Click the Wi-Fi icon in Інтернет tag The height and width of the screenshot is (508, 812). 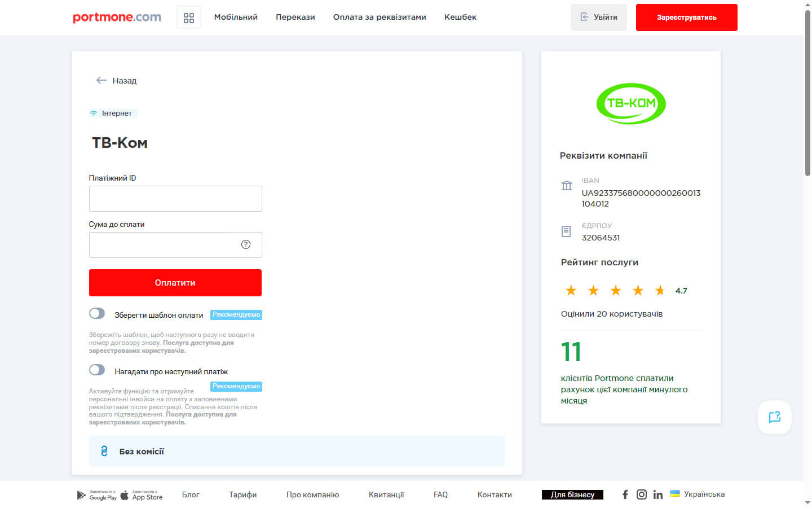point(94,113)
